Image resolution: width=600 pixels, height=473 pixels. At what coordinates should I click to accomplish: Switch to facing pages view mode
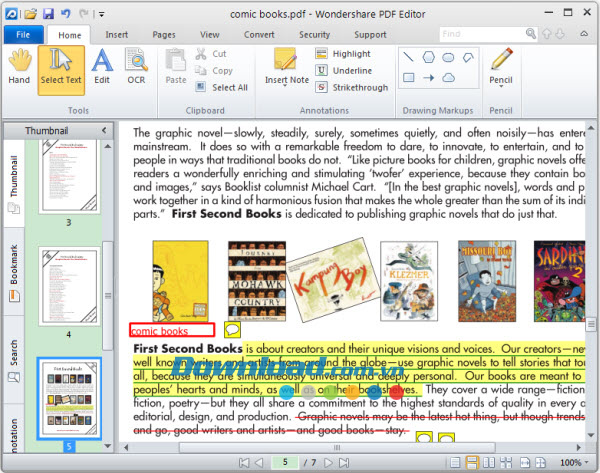point(489,463)
